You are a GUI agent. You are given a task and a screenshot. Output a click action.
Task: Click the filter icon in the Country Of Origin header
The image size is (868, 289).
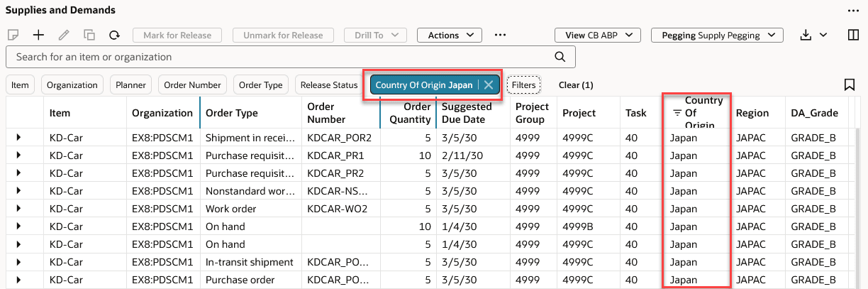(x=677, y=113)
